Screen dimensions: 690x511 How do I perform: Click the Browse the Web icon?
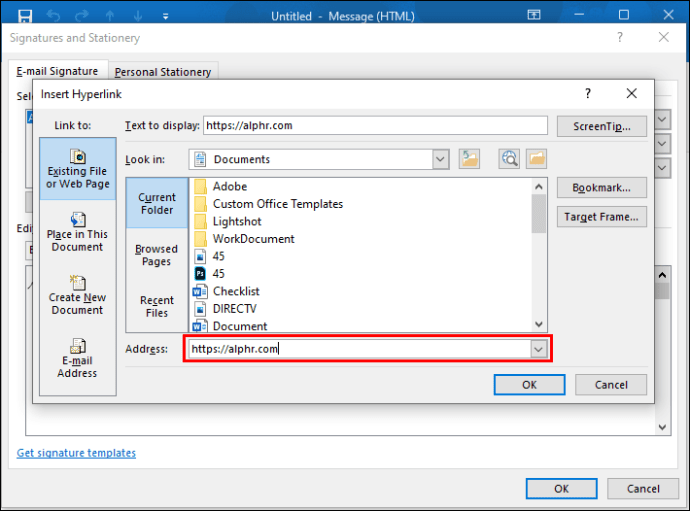pyautogui.click(x=509, y=159)
